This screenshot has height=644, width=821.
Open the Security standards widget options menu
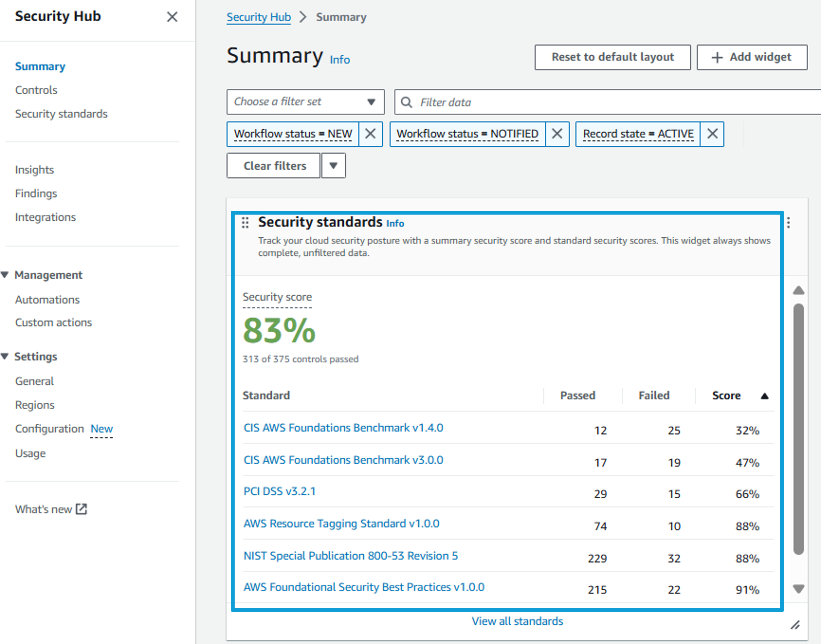[788, 223]
